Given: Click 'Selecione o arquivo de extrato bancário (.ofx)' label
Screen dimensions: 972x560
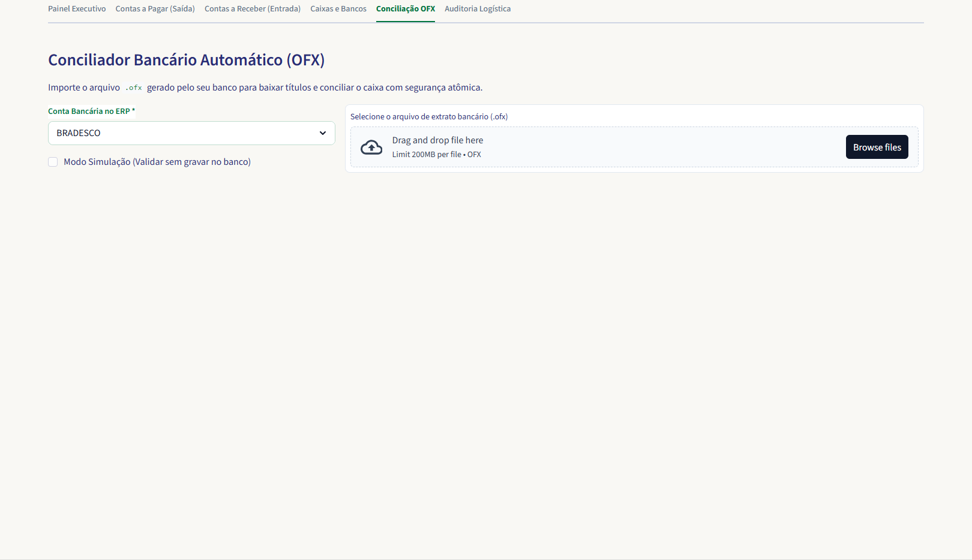Looking at the screenshot, I should pos(429,117).
